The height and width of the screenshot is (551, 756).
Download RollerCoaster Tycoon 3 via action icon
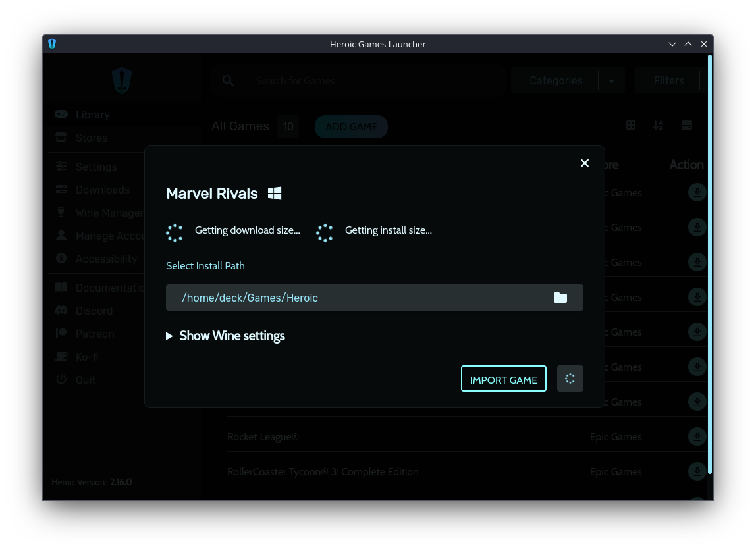(x=697, y=471)
